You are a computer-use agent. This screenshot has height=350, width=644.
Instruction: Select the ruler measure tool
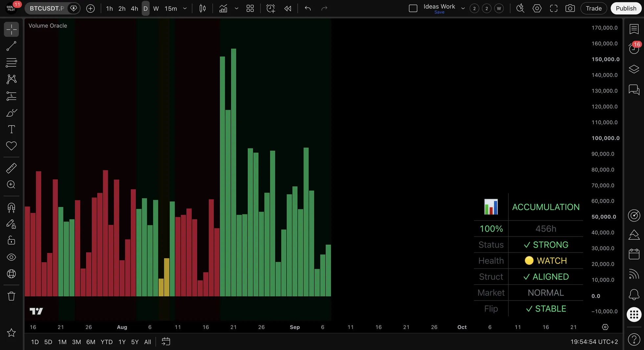[x=11, y=168]
